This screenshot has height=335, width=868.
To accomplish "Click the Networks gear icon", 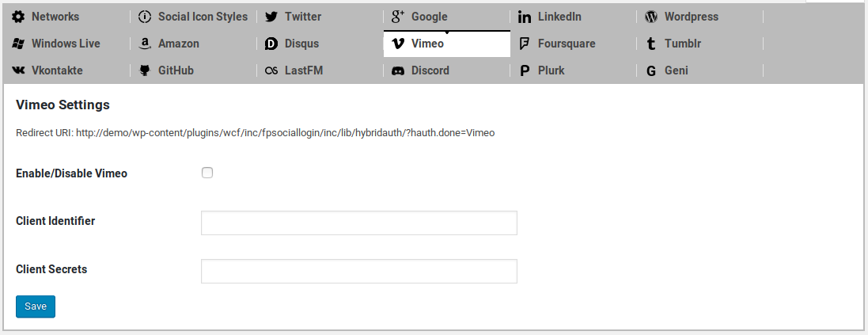I will [x=18, y=17].
